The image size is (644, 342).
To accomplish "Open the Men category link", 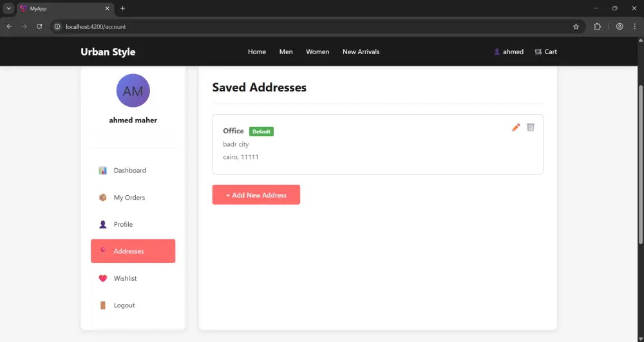I will pyautogui.click(x=286, y=52).
